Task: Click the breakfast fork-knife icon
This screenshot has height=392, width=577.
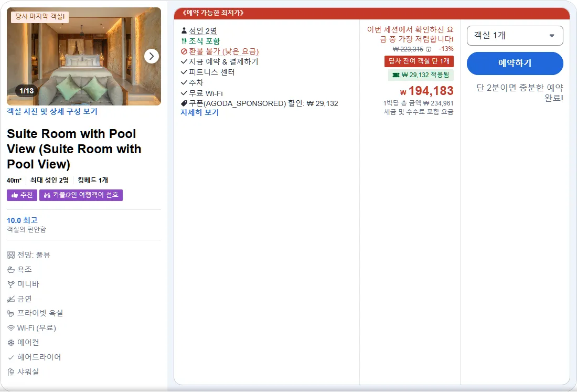Action: 184,41
